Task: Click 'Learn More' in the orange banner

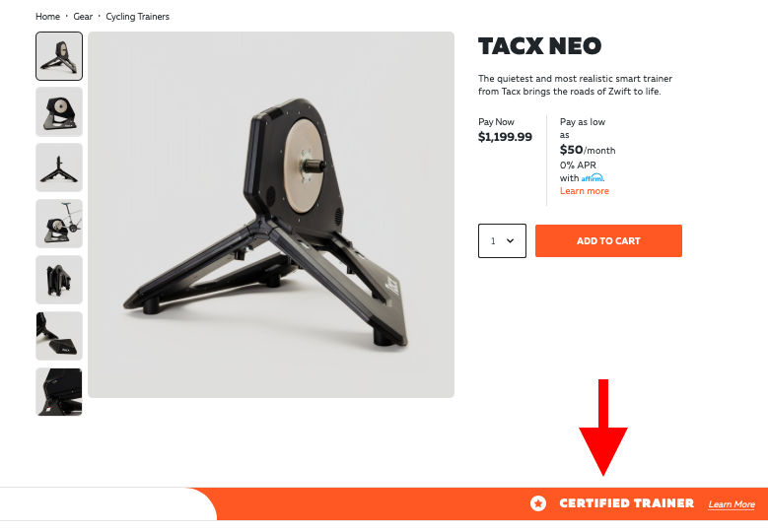Action: point(732,504)
